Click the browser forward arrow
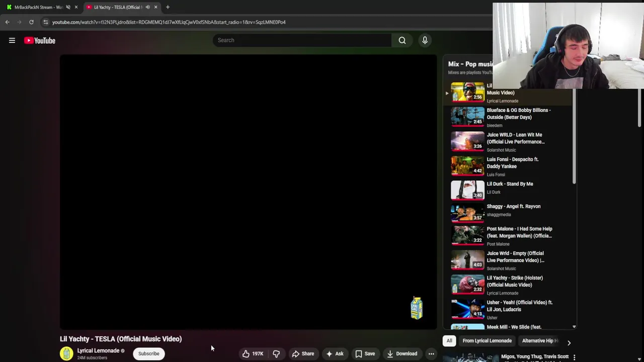The height and width of the screenshot is (362, 644). pos(19,22)
